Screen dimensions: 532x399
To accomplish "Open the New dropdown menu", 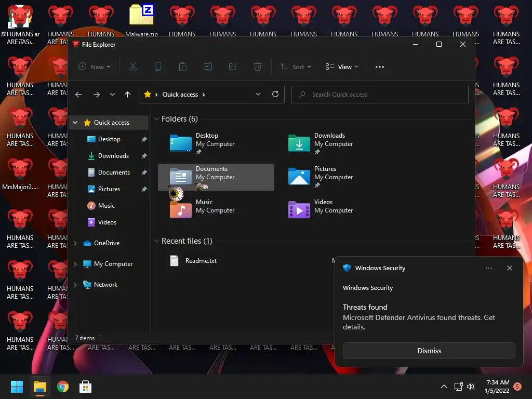I will click(95, 67).
